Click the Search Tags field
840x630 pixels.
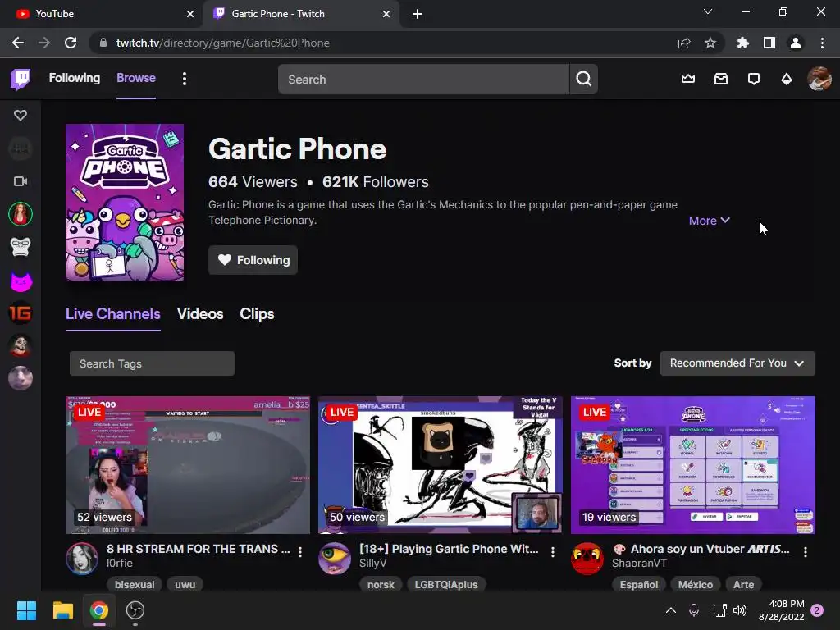coord(152,363)
